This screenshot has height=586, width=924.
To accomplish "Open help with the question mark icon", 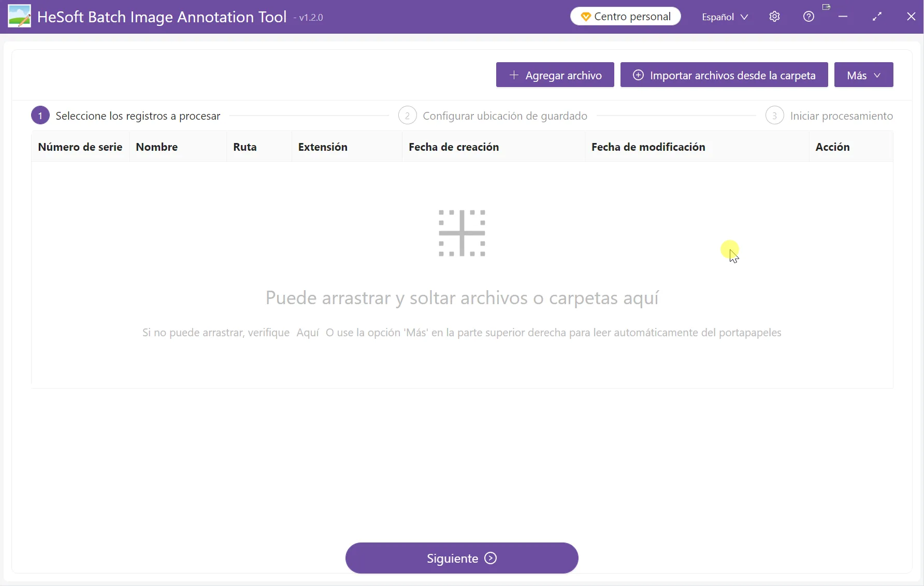I will point(809,17).
